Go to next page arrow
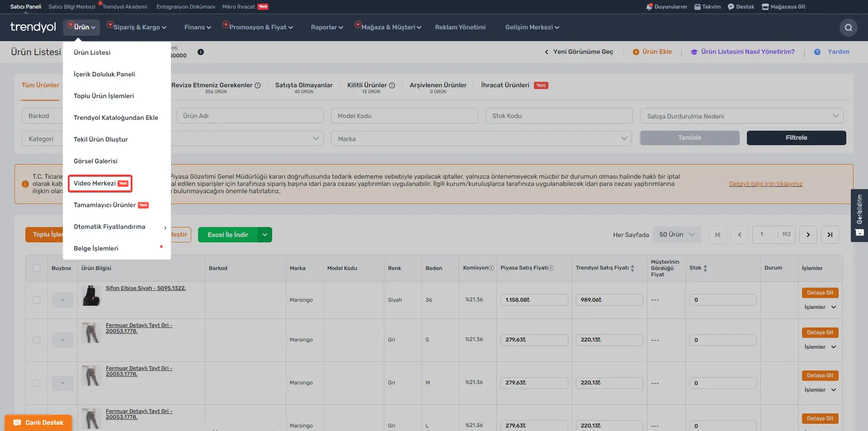868x431 pixels. (x=808, y=234)
